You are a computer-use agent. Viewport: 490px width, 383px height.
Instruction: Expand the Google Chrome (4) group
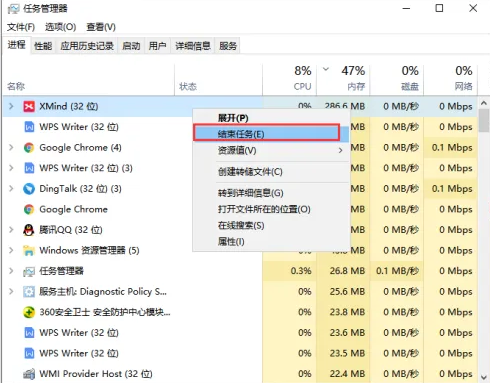click(11, 147)
